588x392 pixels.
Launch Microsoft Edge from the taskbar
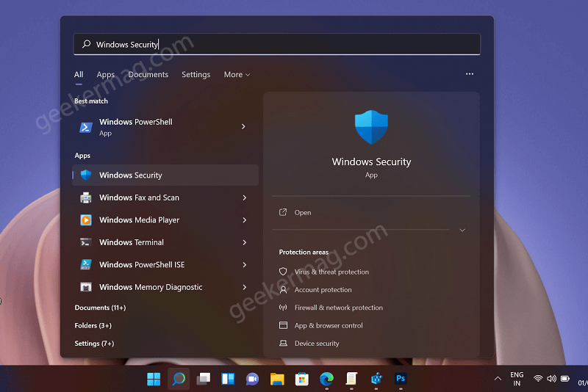click(x=326, y=379)
